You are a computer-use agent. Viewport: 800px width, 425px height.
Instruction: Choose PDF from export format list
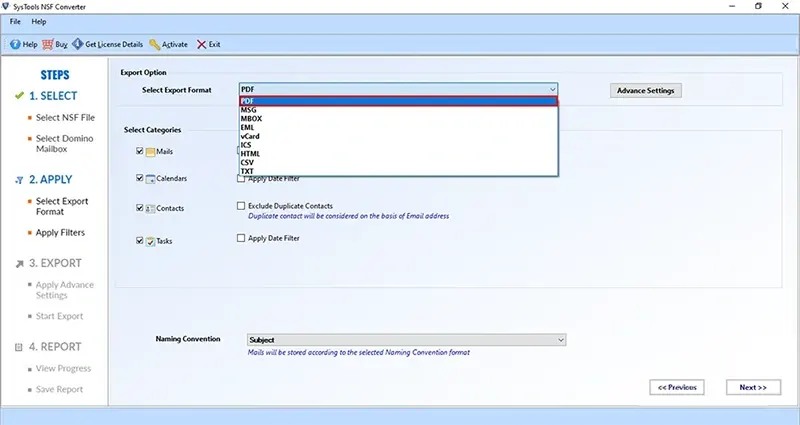[x=398, y=101]
